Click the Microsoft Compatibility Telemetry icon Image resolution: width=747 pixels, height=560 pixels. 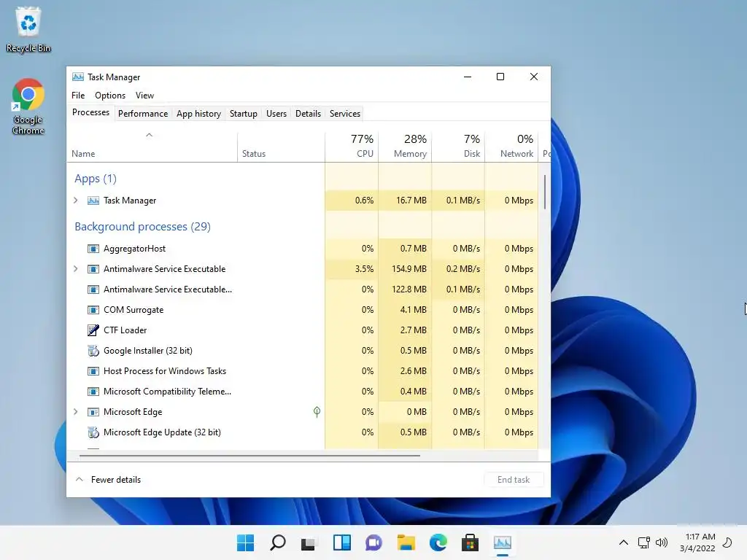point(93,392)
